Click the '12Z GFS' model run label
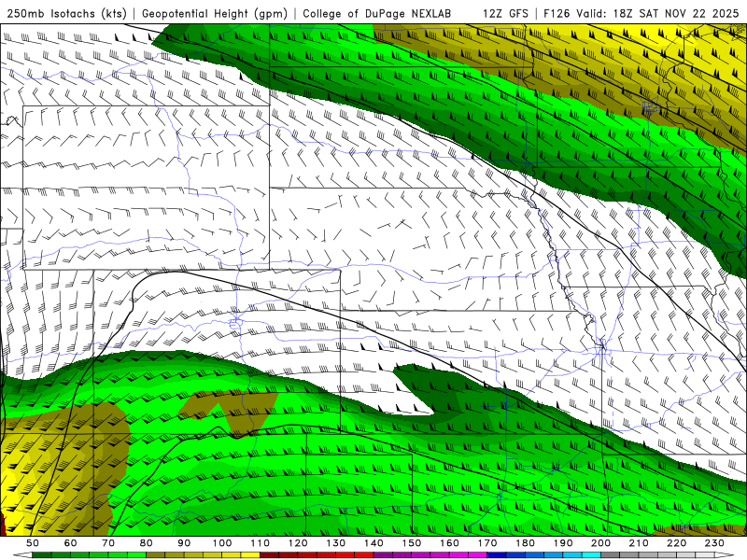 coord(505,13)
